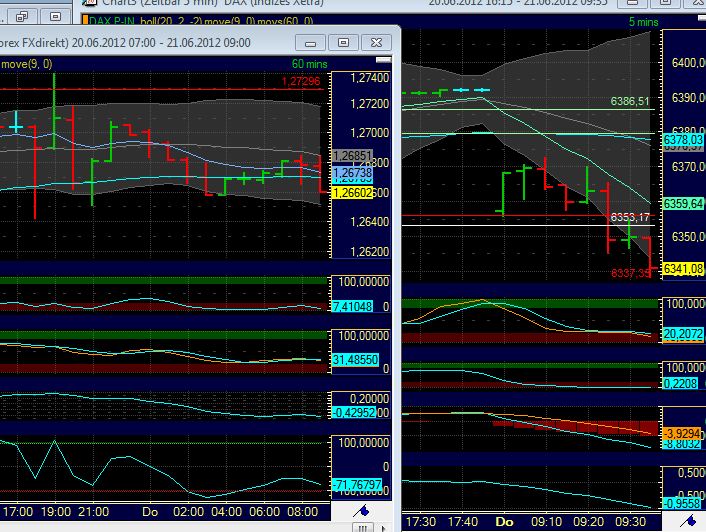Viewport: 706px width, 532px height.
Task: Minimize the Forex FXdirekt chart window
Action: click(x=310, y=43)
